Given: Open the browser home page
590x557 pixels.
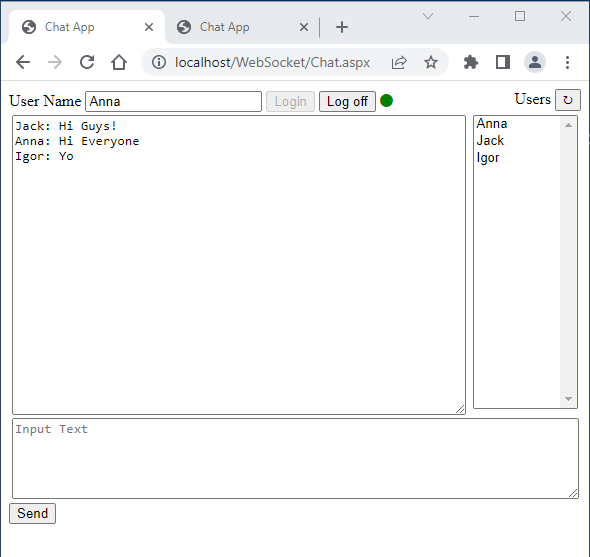Looking at the screenshot, I should 119,62.
